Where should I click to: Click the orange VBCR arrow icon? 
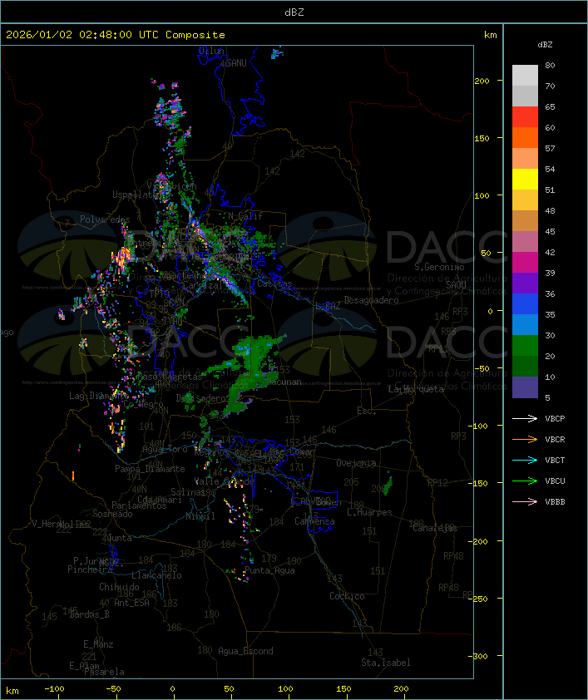tap(525, 439)
